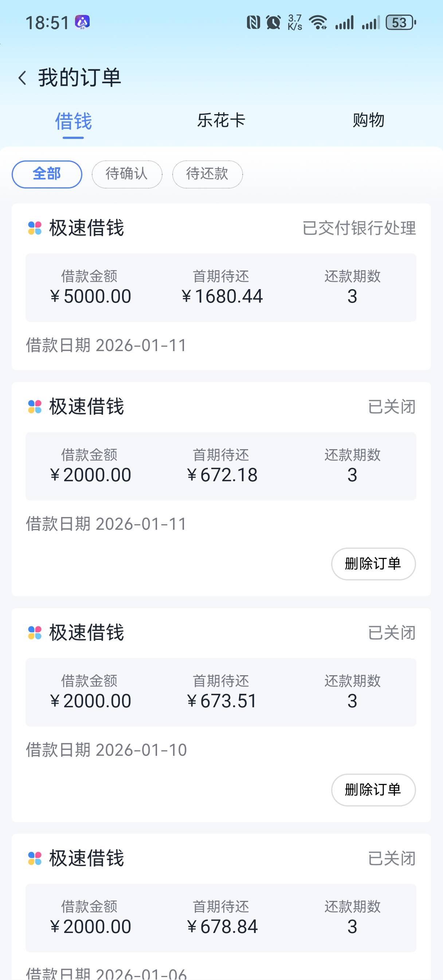
Task: Tap the app notification icon in status bar
Action: point(82,22)
